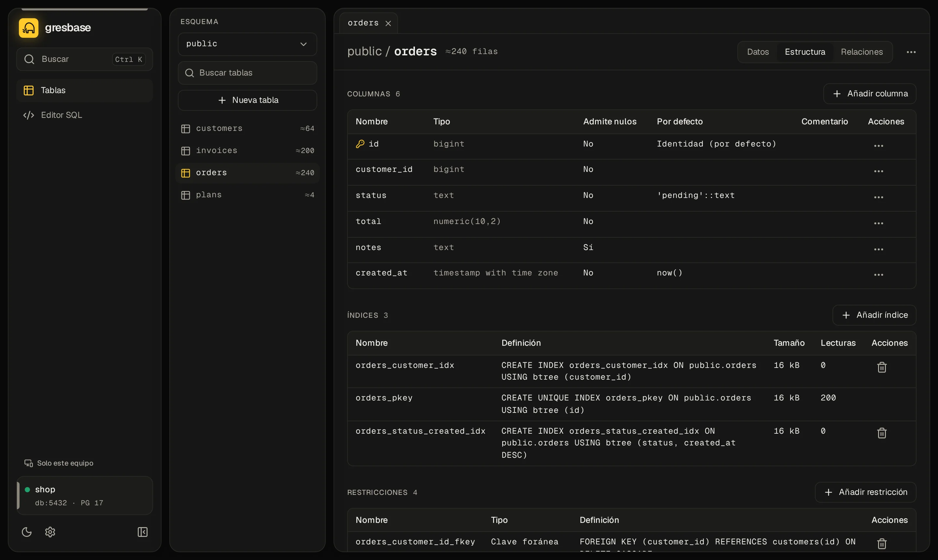Click the Añadir restricción button
Viewport: 938px width, 560px height.
pos(865,492)
